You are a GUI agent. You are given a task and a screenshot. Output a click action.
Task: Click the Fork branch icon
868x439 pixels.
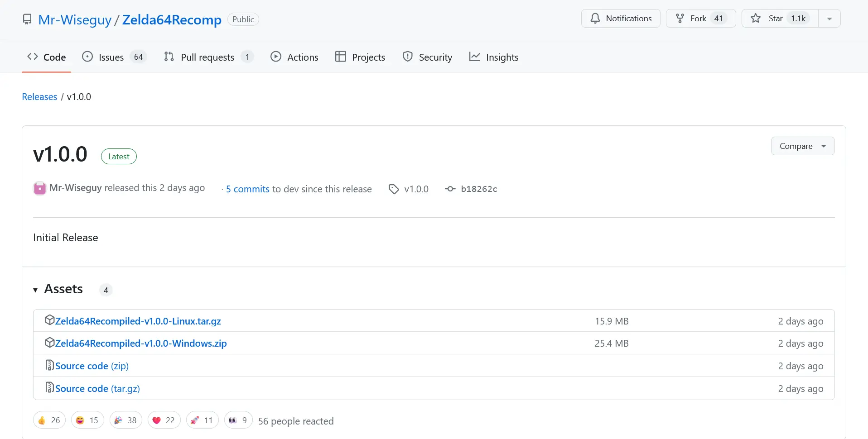click(x=680, y=19)
